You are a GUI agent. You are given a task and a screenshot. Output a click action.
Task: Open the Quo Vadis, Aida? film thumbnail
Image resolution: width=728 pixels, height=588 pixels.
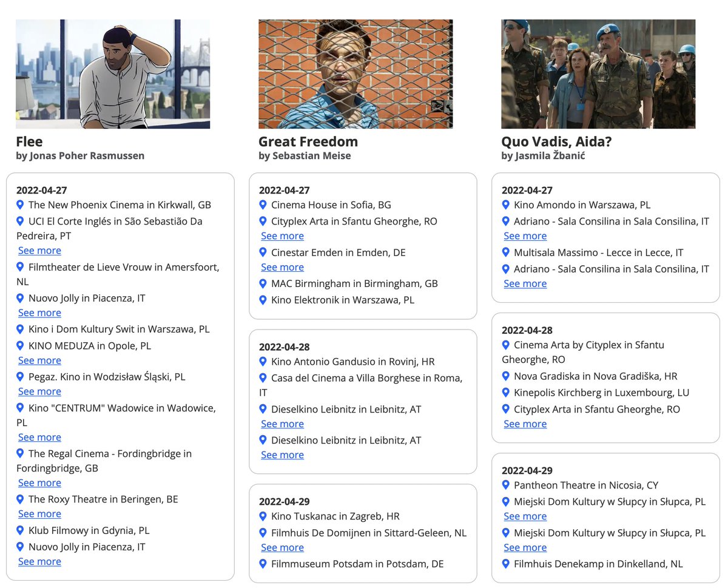(x=598, y=74)
